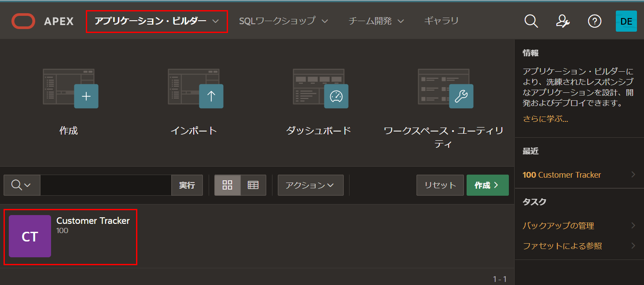The width and height of the screenshot is (644, 285).
Task: Open the ギャラリ tab
Action: (x=442, y=21)
